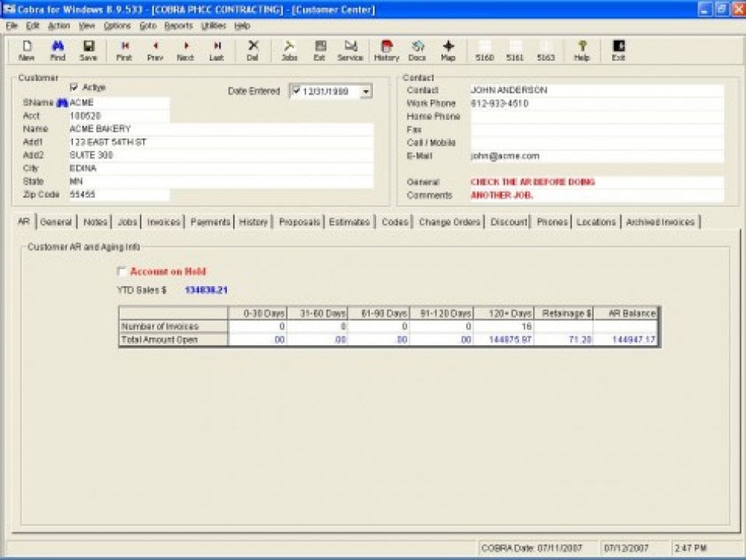Toggle the Active customer checkbox

pyautogui.click(x=74, y=87)
